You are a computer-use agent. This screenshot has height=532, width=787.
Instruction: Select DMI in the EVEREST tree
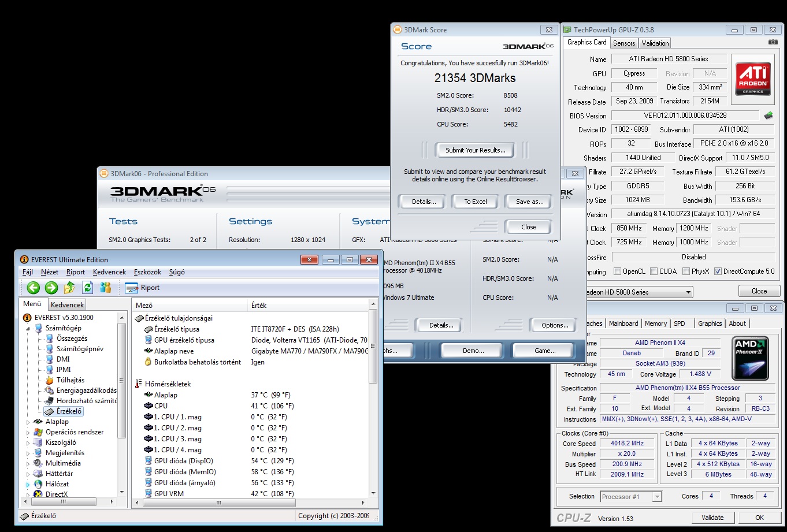coord(57,359)
